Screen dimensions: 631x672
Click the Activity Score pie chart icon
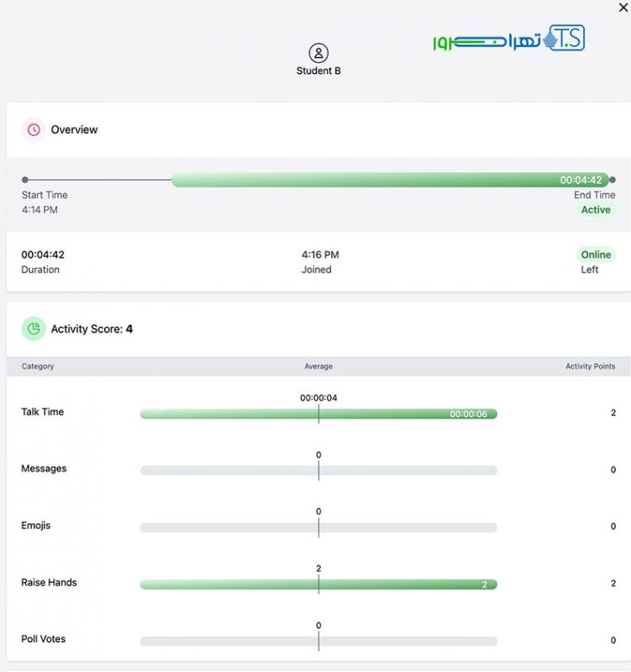(34, 329)
